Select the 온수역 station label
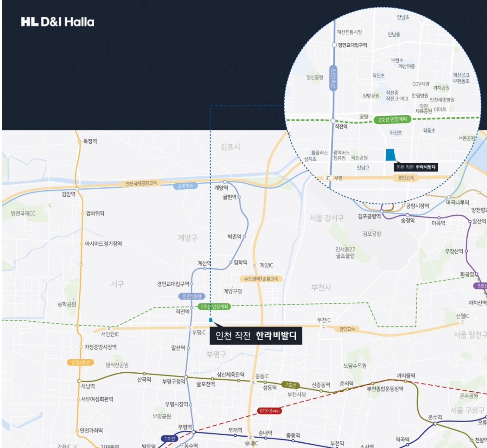The image size is (487, 448). pos(435,417)
